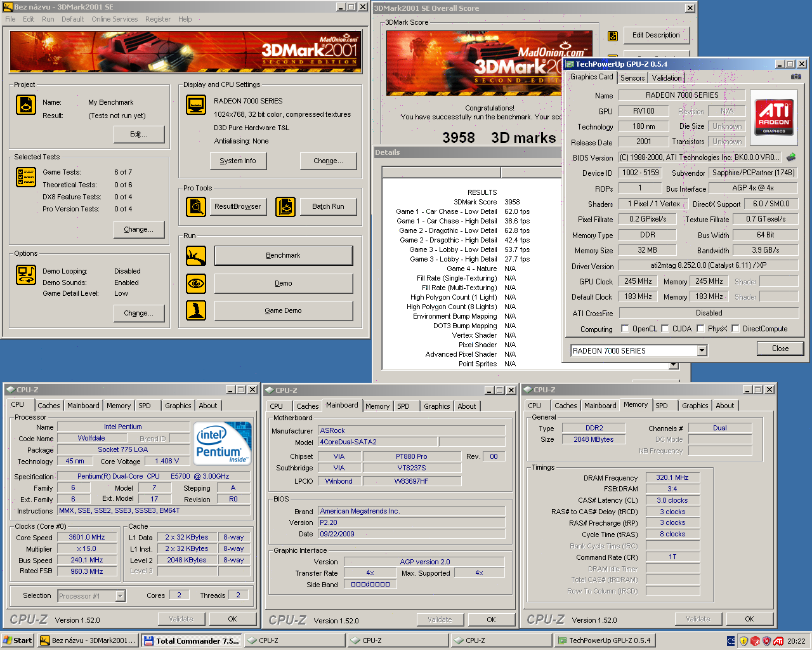This screenshot has height=650, width=812.
Task: Open Caches tab in left CPU-Z window
Action: pyautogui.click(x=49, y=406)
